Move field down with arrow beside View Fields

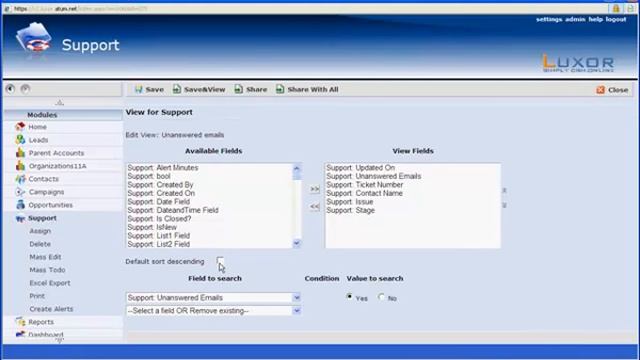tap(504, 205)
